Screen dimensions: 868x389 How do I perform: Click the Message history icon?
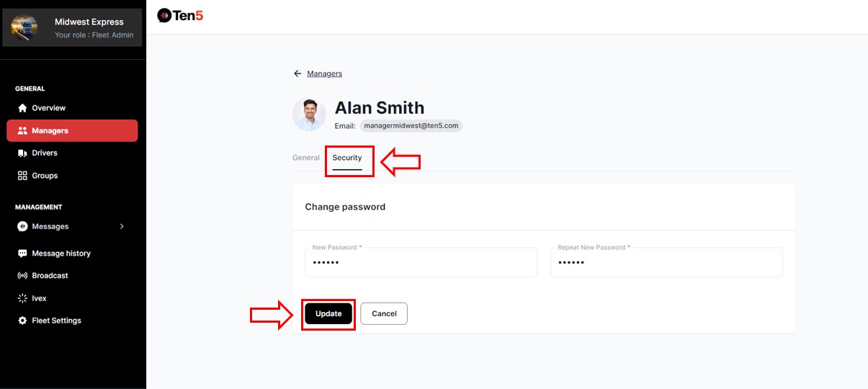(22, 254)
